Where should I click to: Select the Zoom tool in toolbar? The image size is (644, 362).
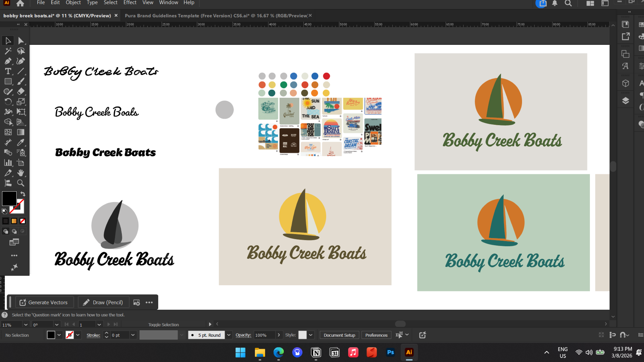pos(20,183)
